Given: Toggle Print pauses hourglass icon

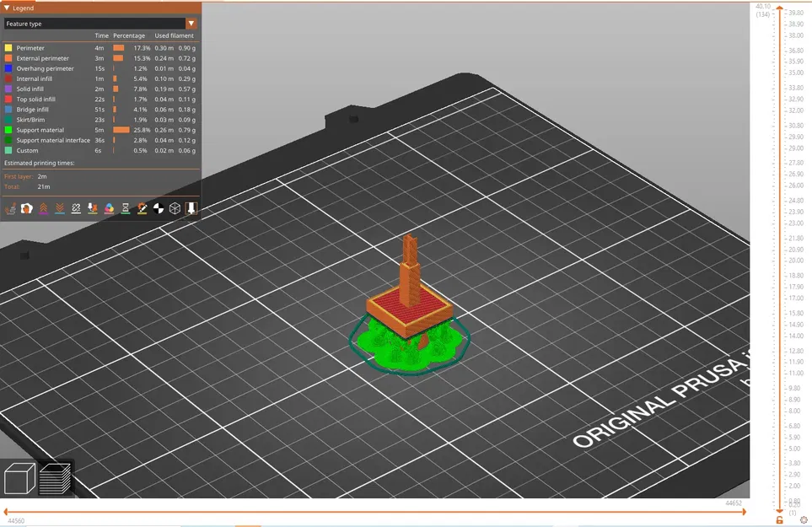Looking at the screenshot, I should point(126,208).
